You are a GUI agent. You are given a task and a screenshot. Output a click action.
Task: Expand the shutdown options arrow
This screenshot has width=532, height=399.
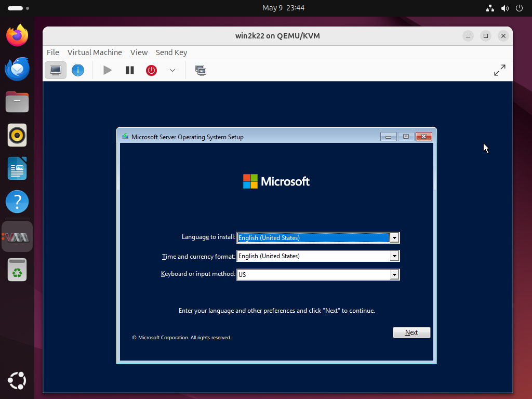click(172, 70)
